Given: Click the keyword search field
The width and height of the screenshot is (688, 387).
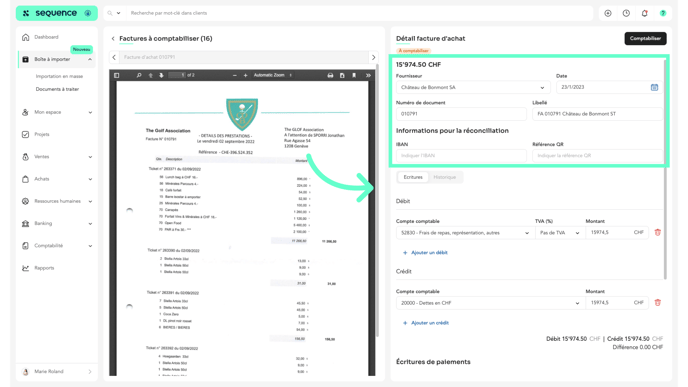Looking at the screenshot, I should click(360, 13).
